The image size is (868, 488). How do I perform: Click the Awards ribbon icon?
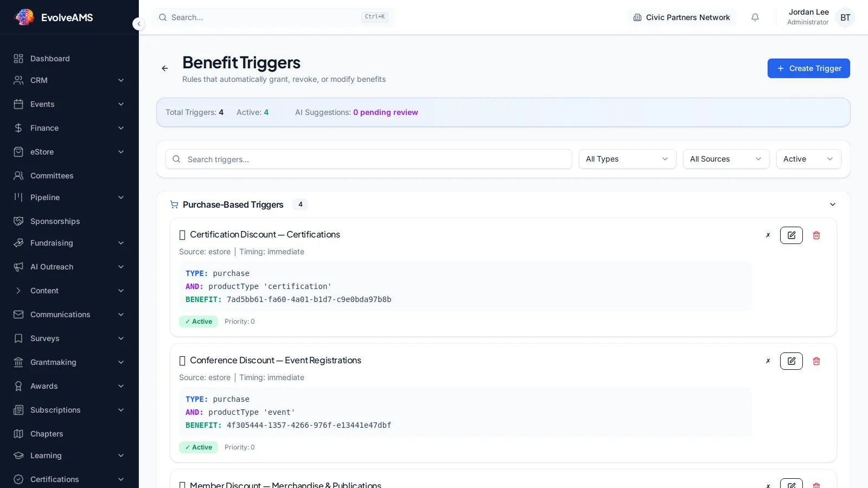(18, 386)
